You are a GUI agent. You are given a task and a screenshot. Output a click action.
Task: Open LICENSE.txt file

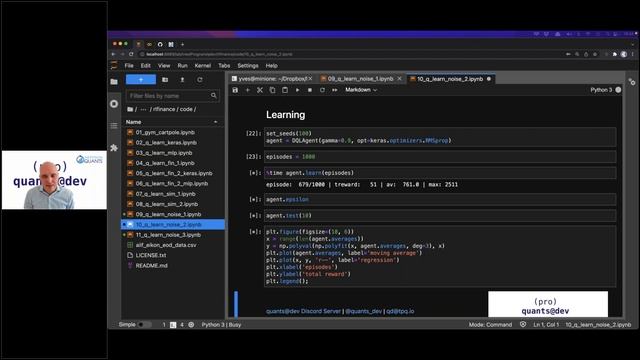click(151, 256)
